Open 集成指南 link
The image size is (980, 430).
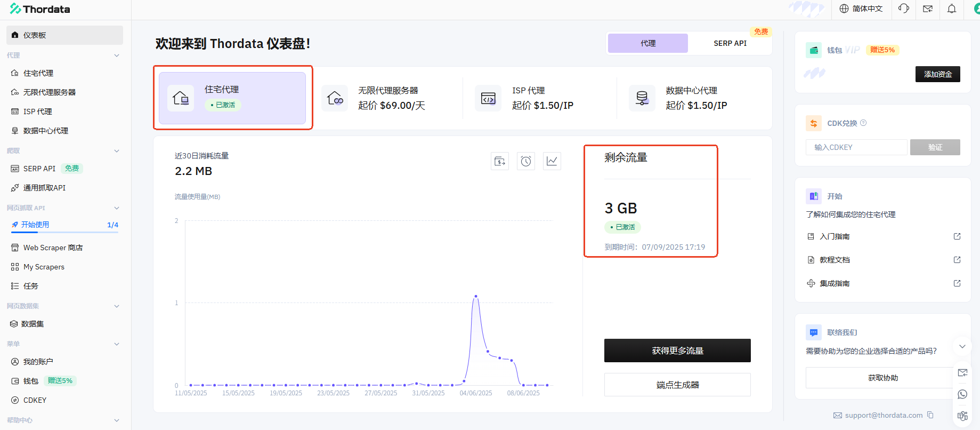click(x=835, y=283)
